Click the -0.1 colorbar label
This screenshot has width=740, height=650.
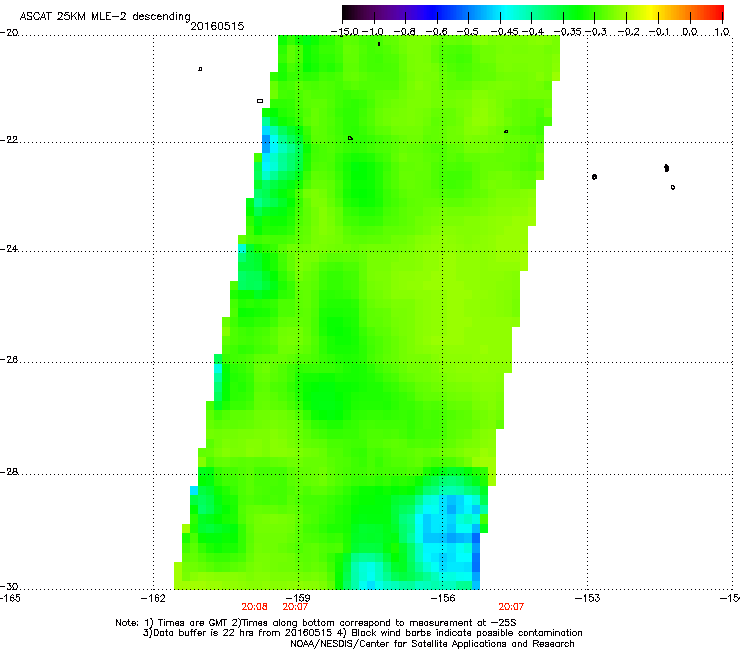pyautogui.click(x=660, y=32)
